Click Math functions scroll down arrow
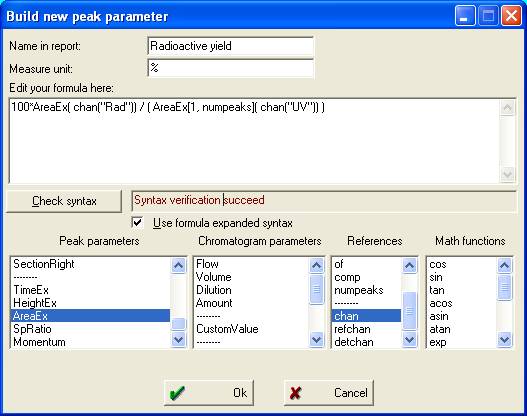 [x=504, y=339]
